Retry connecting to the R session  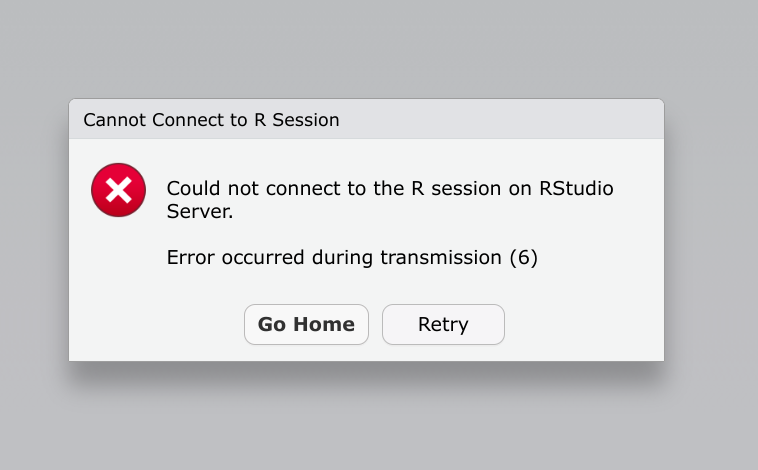coord(443,324)
